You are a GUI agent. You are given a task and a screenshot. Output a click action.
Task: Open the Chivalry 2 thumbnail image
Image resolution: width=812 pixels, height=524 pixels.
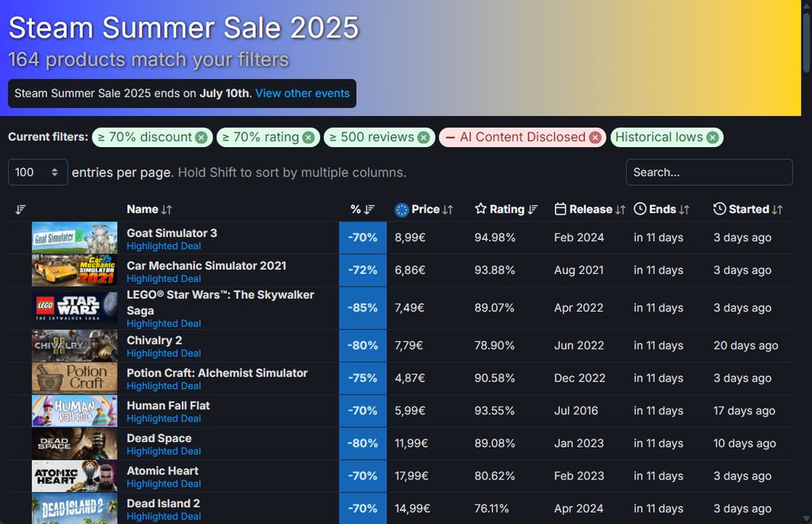pos(75,346)
